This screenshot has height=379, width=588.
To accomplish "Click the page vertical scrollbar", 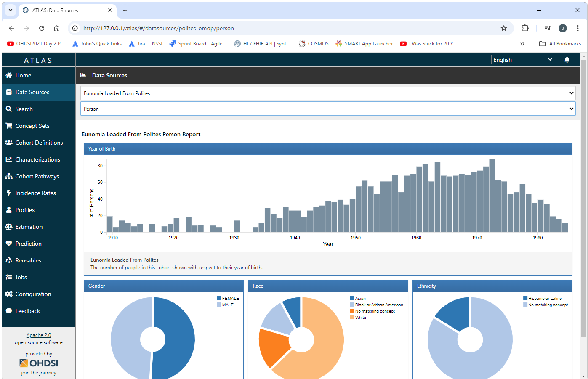I will tap(583, 198).
